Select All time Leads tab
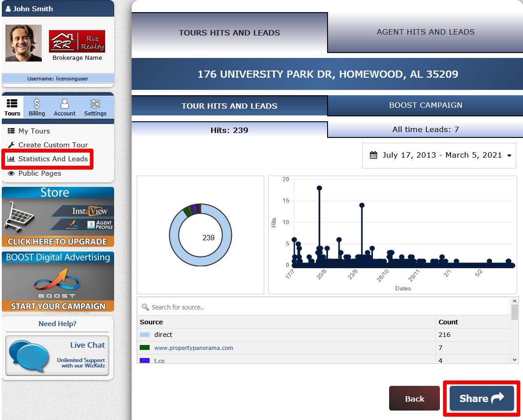This screenshot has height=420, width=523. tap(425, 129)
